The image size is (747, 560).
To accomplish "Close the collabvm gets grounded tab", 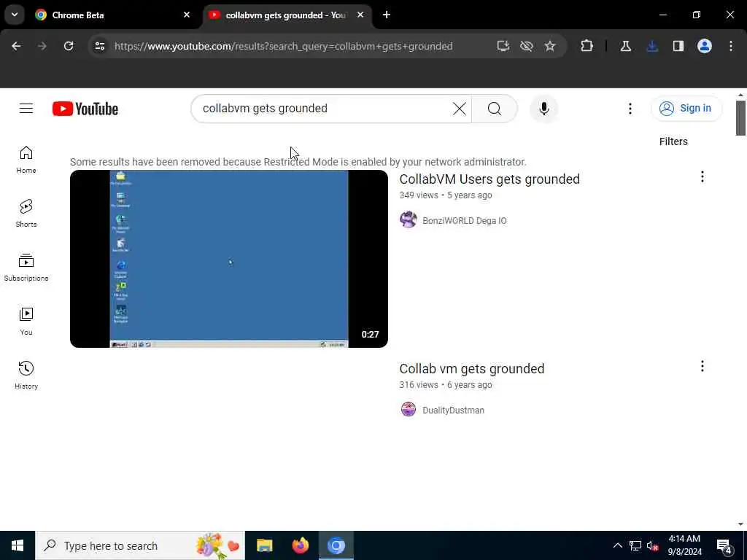I will (360, 15).
